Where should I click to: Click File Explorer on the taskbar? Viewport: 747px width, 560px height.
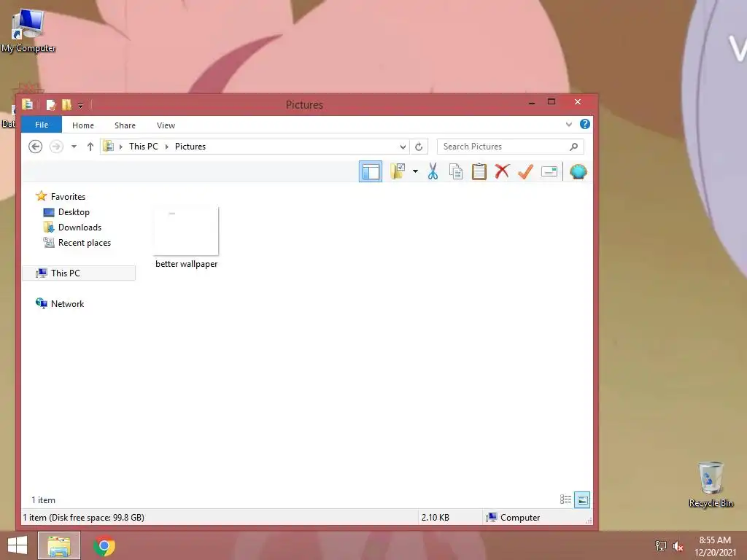click(59, 545)
